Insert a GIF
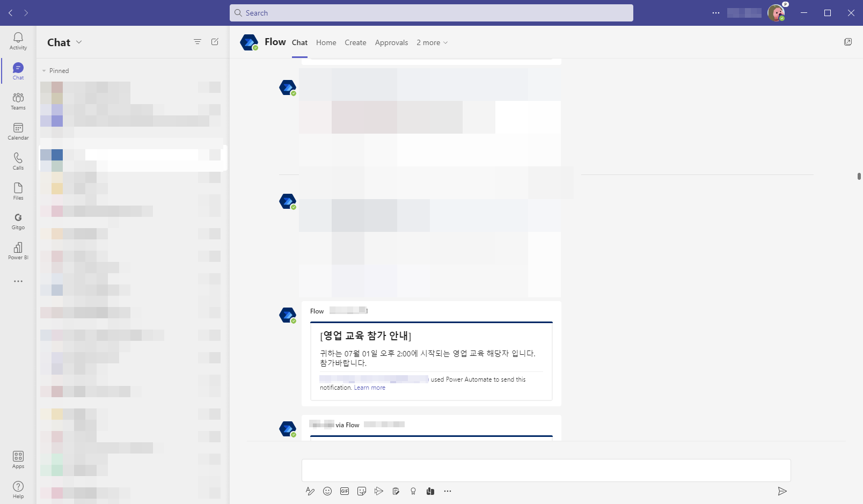The height and width of the screenshot is (504, 863). point(345,491)
